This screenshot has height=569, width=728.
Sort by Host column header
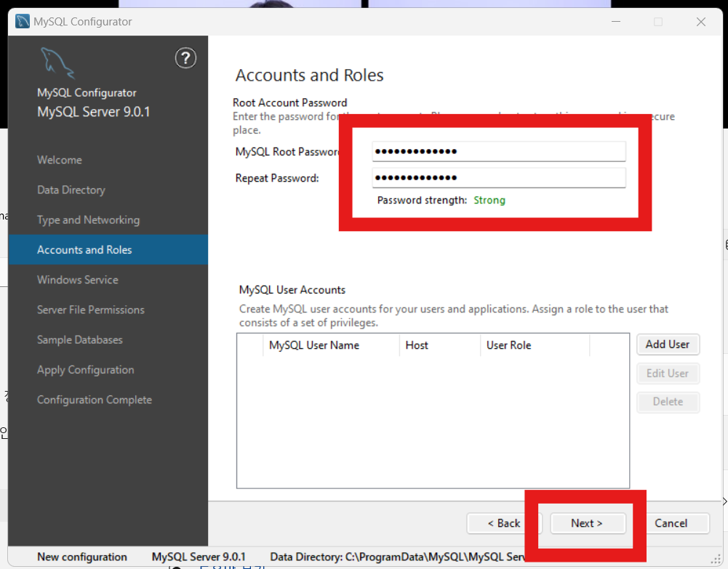[439, 345]
